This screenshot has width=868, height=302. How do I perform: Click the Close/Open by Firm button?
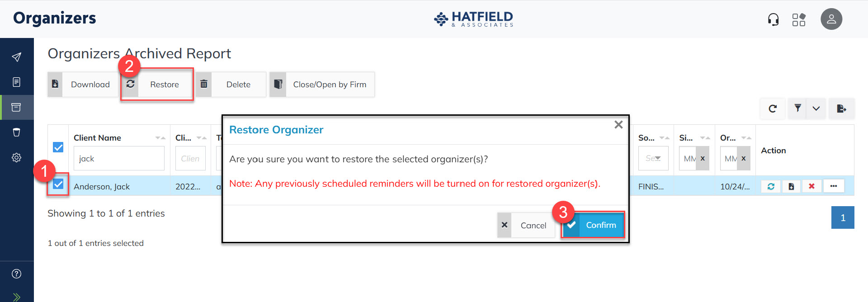click(322, 85)
